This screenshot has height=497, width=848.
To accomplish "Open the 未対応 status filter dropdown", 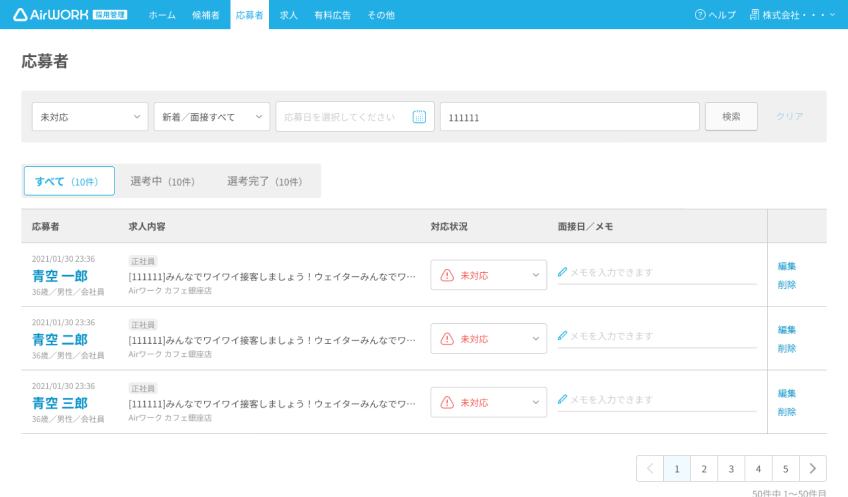I will coord(90,116).
